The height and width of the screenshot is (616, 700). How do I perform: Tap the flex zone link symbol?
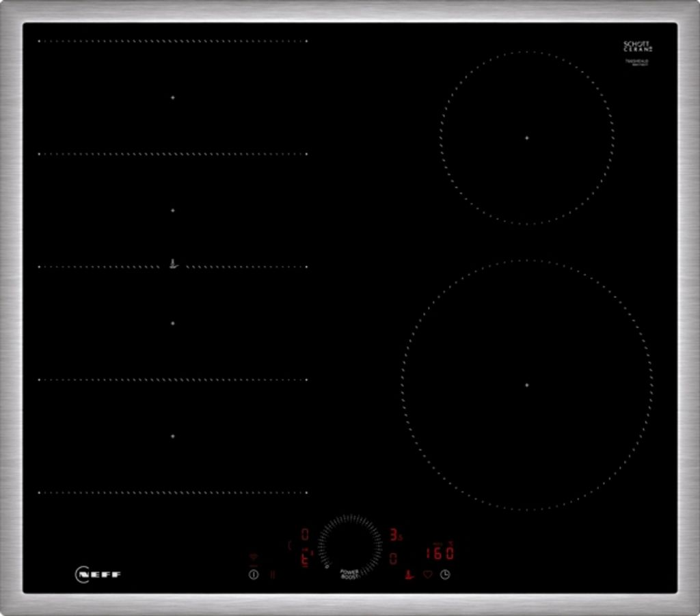174,264
